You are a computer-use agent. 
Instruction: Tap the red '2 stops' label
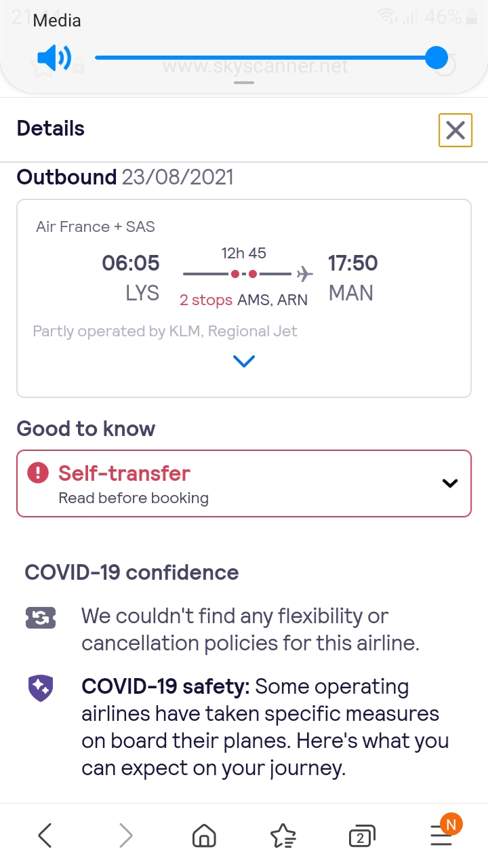pyautogui.click(x=205, y=300)
